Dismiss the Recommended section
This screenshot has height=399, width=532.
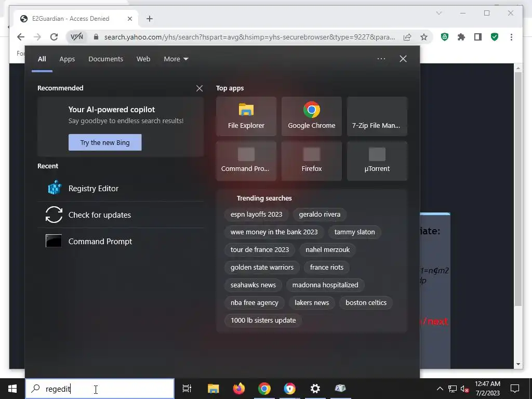coord(199,88)
